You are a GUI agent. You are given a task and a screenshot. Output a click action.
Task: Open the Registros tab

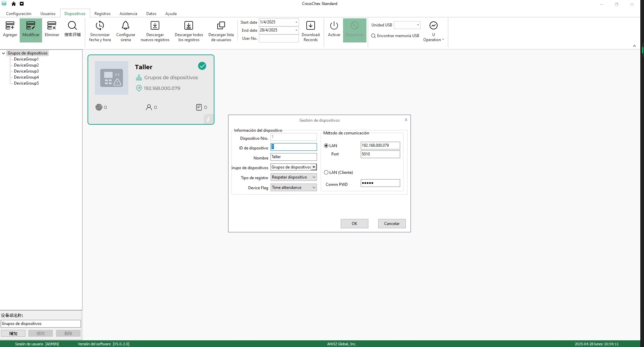pyautogui.click(x=103, y=14)
